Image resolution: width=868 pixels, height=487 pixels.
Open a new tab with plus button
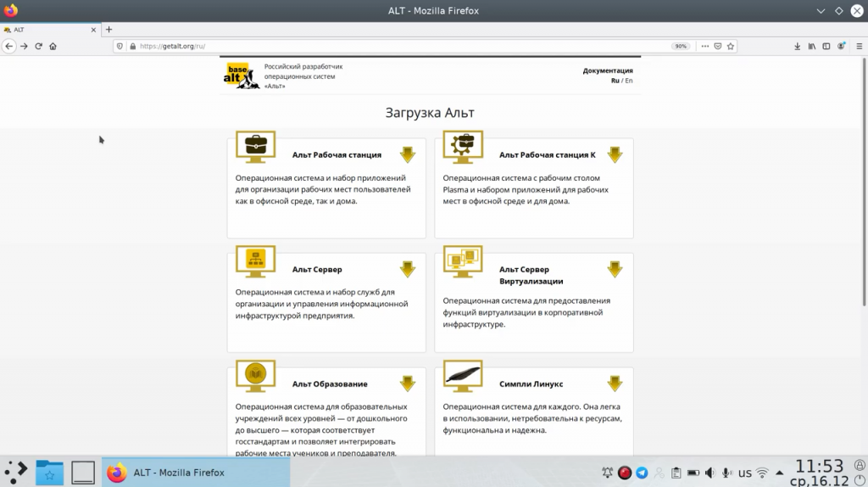[x=108, y=30]
